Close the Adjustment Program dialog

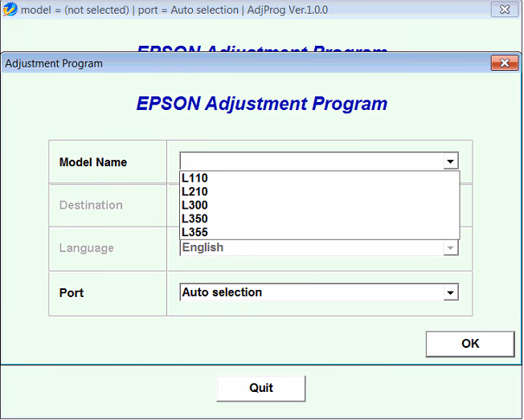click(505, 63)
